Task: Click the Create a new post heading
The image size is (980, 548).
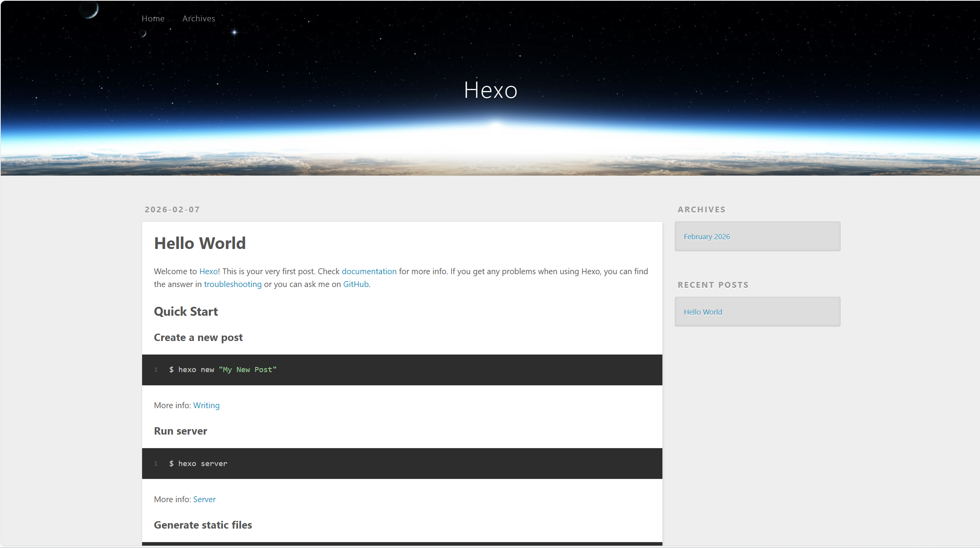Action: pos(198,337)
